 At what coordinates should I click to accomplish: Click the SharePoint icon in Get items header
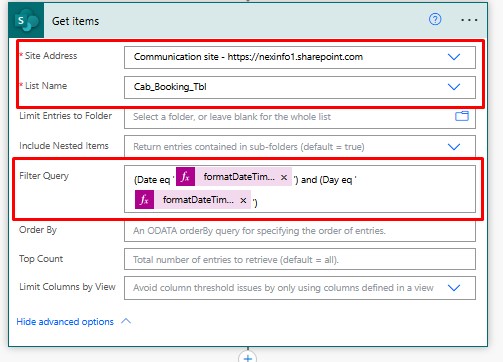(26, 21)
